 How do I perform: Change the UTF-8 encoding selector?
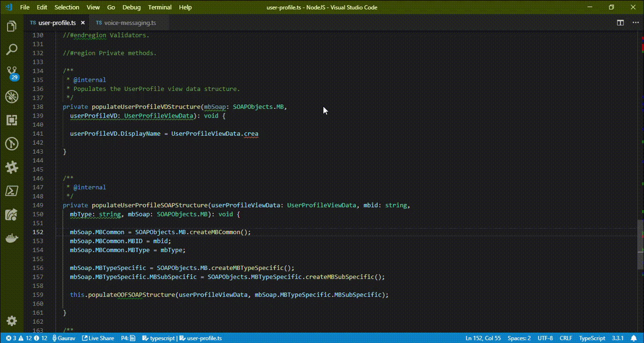pyautogui.click(x=545, y=338)
